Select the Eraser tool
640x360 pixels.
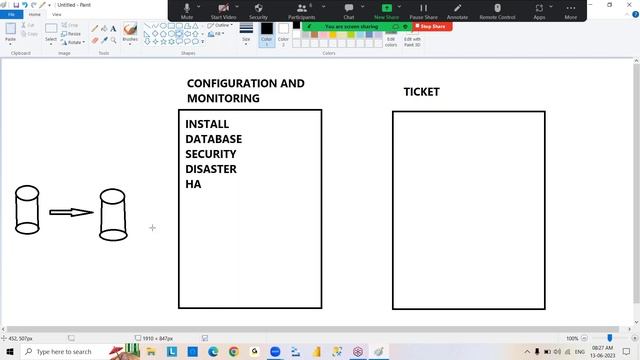point(95,40)
